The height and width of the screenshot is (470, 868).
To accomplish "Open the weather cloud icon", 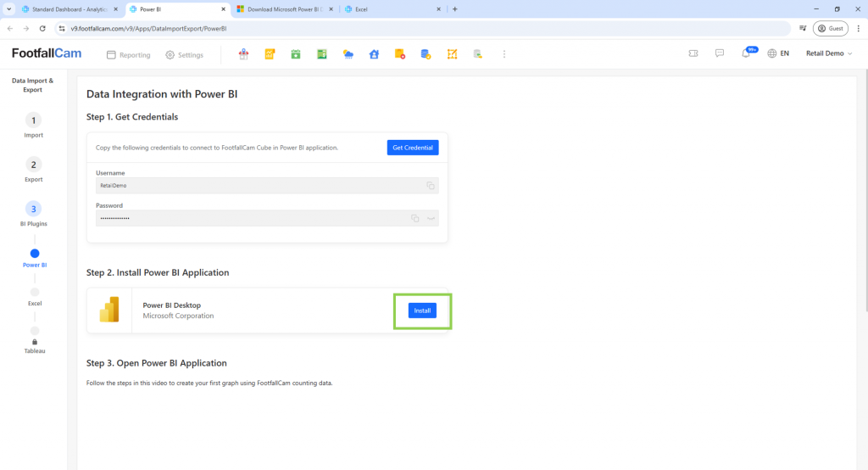I will 348,53.
